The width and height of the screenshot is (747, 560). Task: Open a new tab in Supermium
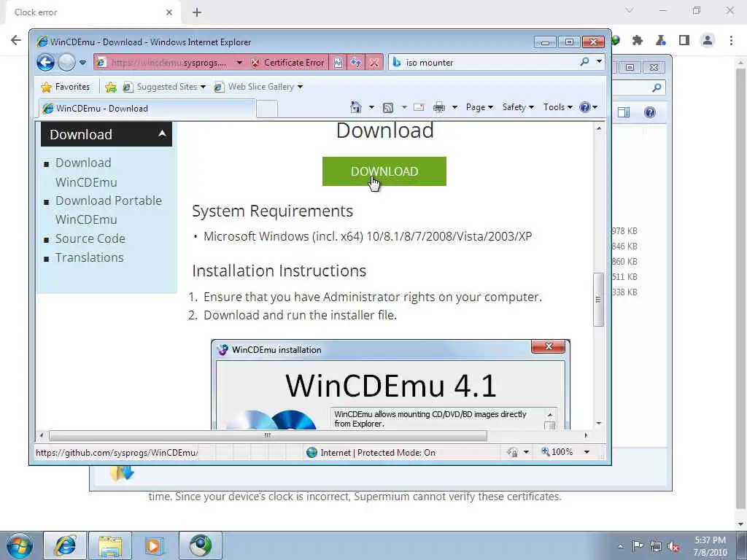pos(197,12)
